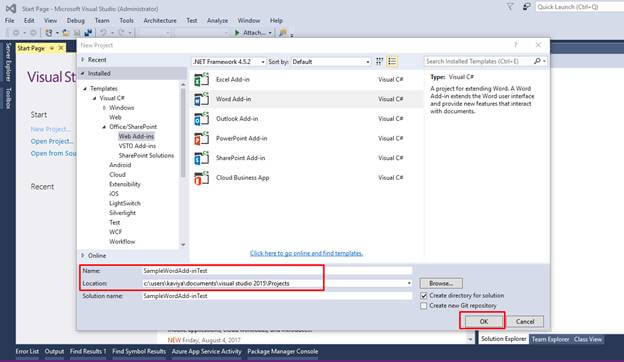
Task: Open the New Project dialog help button
Action: click(x=516, y=45)
